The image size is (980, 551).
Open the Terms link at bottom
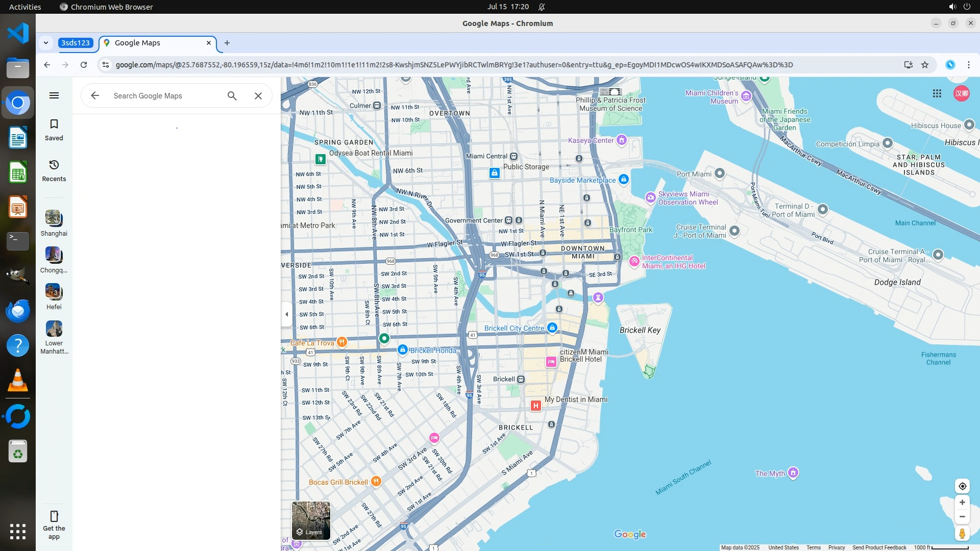tap(814, 547)
